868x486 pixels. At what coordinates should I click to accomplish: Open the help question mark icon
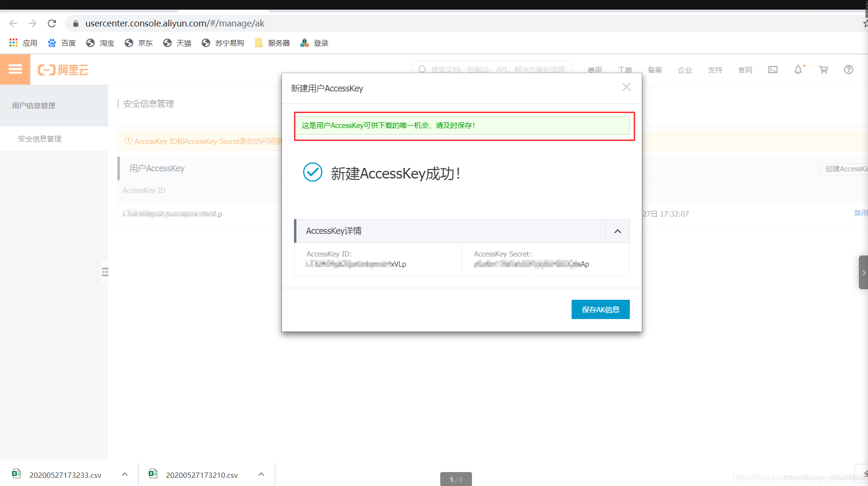849,70
